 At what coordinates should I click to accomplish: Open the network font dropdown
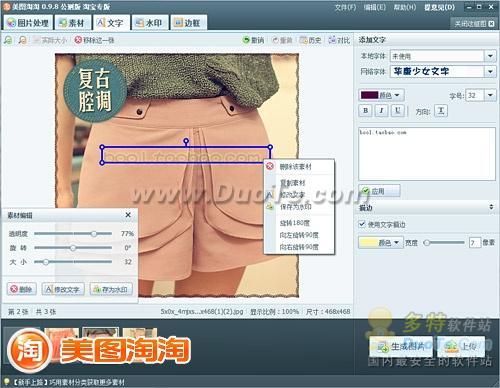coord(490,71)
